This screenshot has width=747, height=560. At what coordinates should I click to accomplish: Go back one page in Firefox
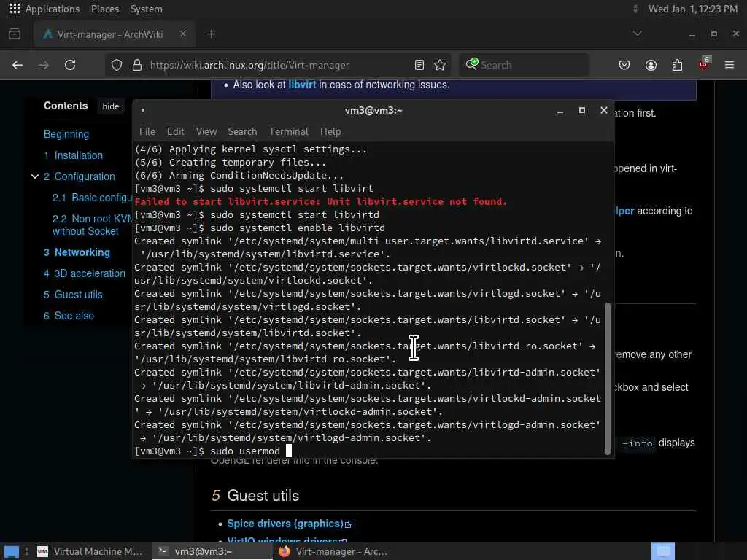(18, 65)
